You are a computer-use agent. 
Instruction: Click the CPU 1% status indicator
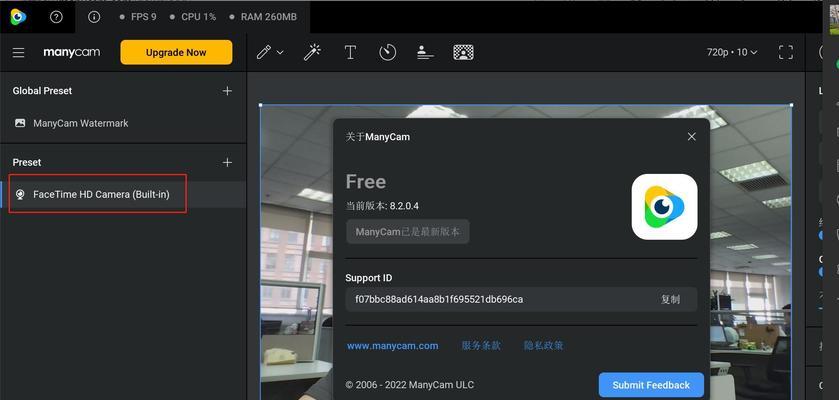tap(193, 17)
